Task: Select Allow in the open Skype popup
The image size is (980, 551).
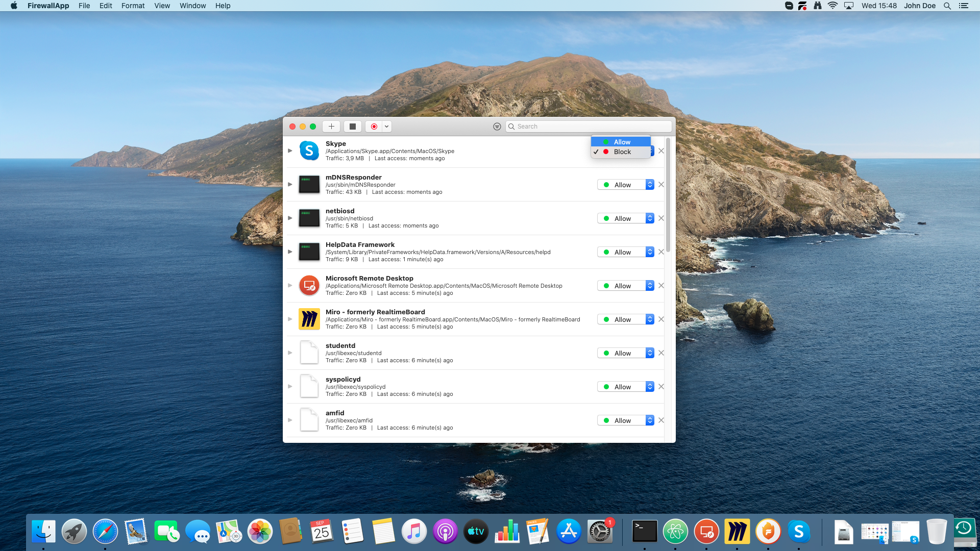Action: coord(621,142)
